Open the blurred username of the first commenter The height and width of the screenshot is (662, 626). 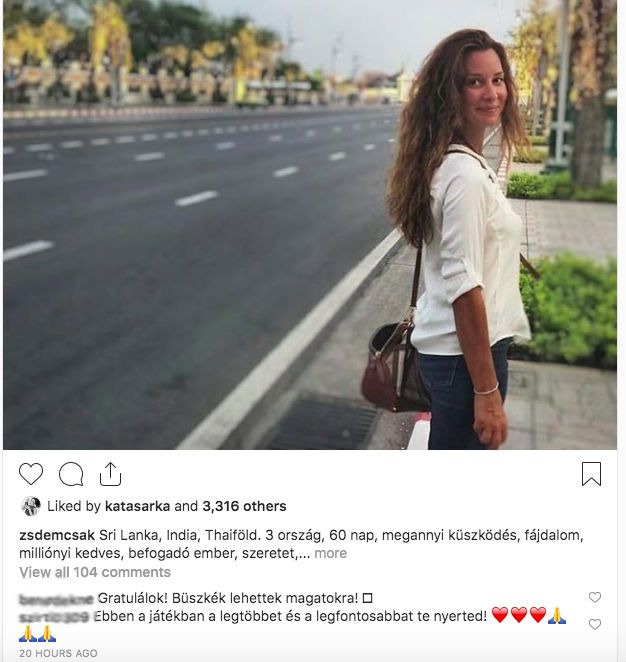tap(57, 599)
